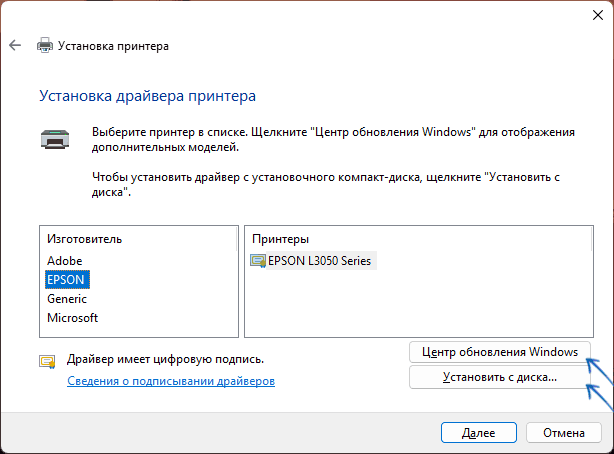
Task: Proceed with the Далее button
Action: pos(479,433)
